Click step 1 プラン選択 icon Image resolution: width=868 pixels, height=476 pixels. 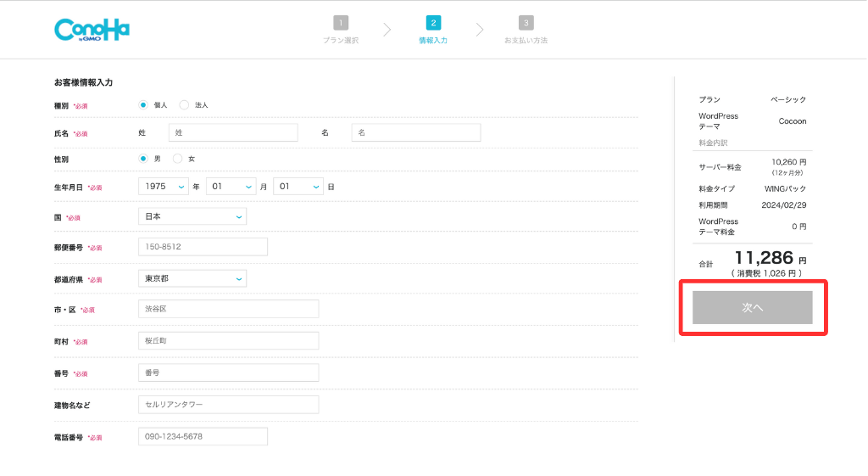point(341,23)
